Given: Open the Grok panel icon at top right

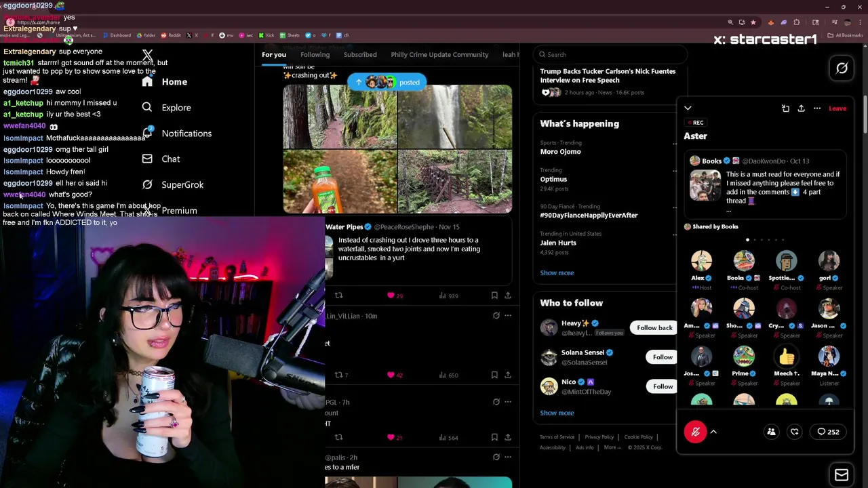Looking at the screenshot, I should click(842, 68).
